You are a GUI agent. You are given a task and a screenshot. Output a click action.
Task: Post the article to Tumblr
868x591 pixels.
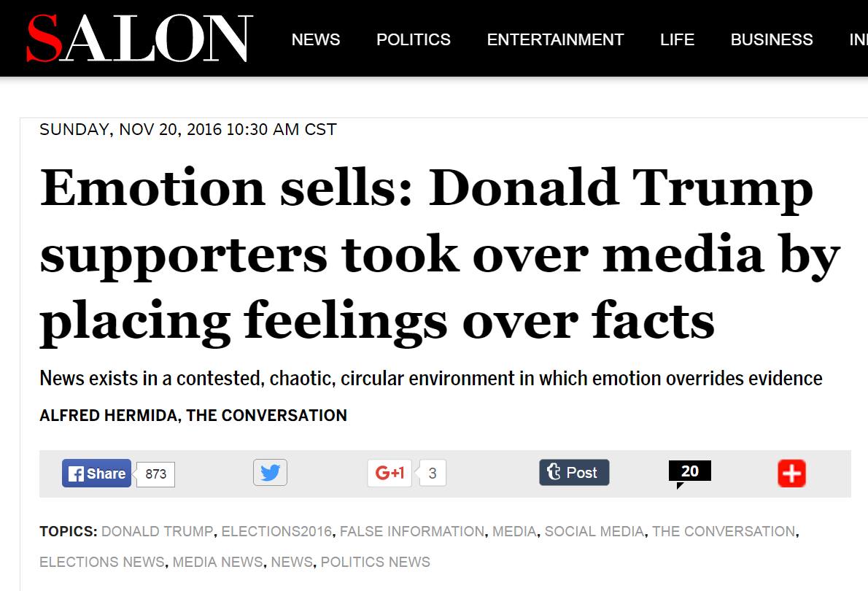[574, 473]
